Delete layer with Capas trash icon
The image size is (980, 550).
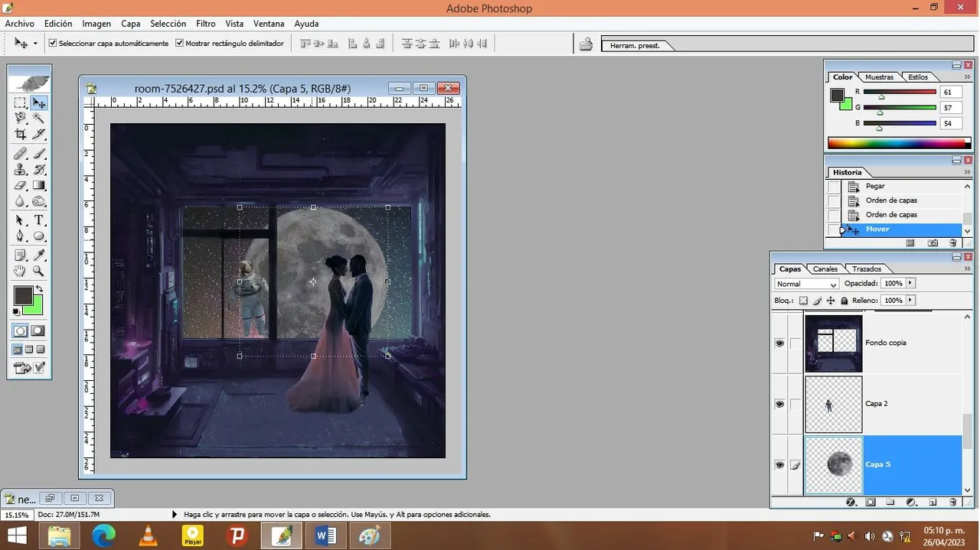(x=952, y=503)
